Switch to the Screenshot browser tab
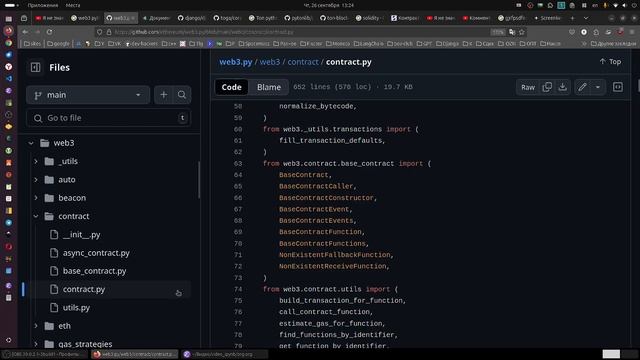Viewport: 640px width, 360px height. click(548, 18)
